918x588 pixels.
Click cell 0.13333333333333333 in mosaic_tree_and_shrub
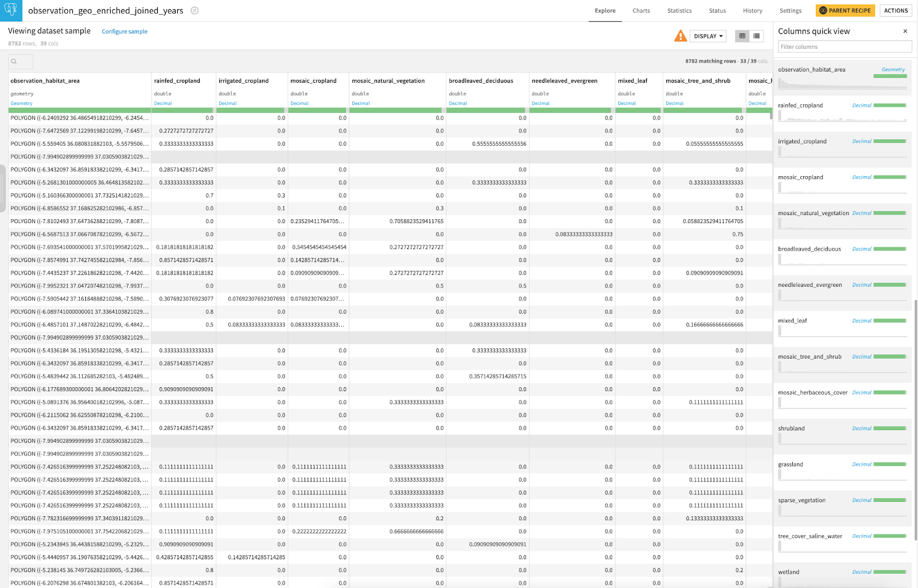click(x=705, y=519)
